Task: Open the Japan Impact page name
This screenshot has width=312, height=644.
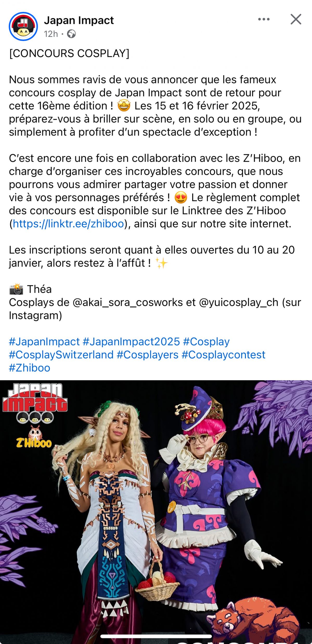Action: 79,20
